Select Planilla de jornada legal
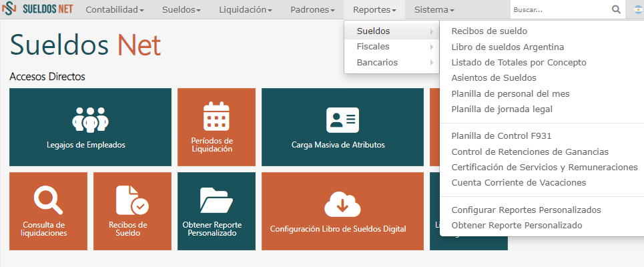644x267 pixels. pos(502,109)
